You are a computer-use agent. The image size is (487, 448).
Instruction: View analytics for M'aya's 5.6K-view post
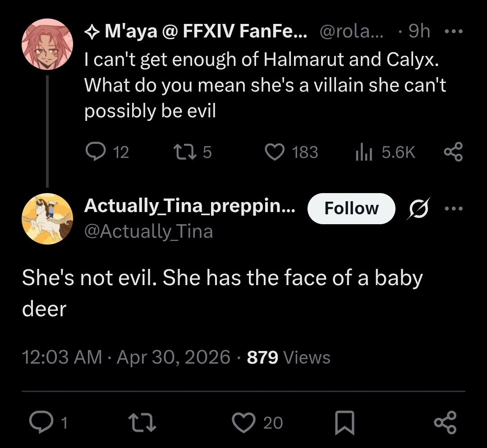click(x=363, y=152)
